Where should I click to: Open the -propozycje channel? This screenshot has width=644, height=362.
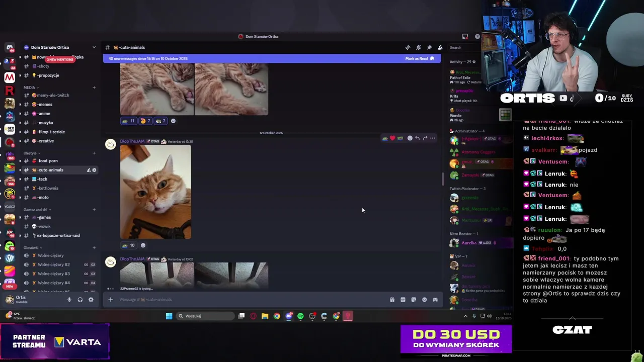click(x=59, y=75)
